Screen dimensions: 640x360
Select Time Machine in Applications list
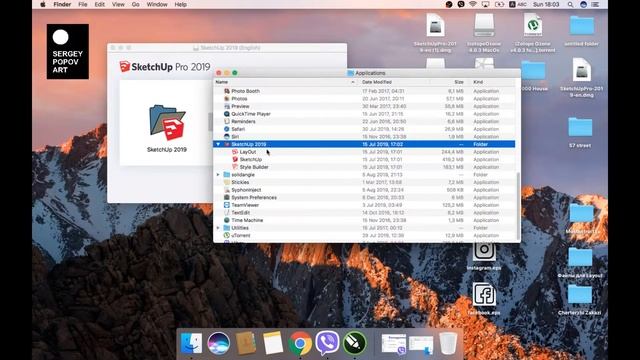(x=364, y=220)
